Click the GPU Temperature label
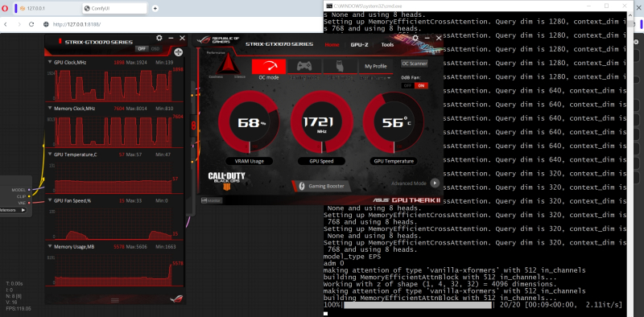 tap(394, 162)
